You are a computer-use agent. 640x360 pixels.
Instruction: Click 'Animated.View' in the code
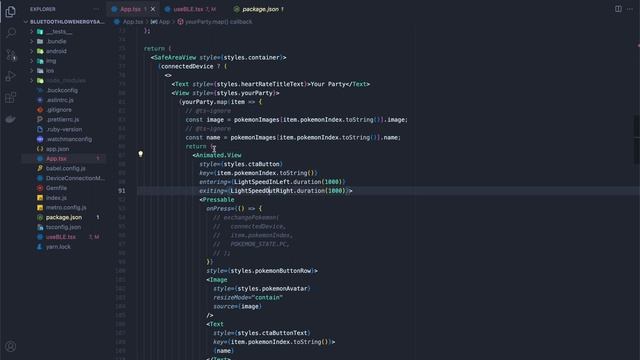pyautogui.click(x=218, y=155)
